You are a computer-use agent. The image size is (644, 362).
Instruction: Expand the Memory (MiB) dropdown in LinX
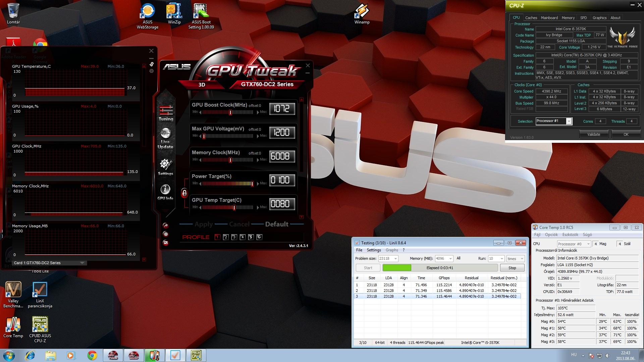[x=450, y=258]
